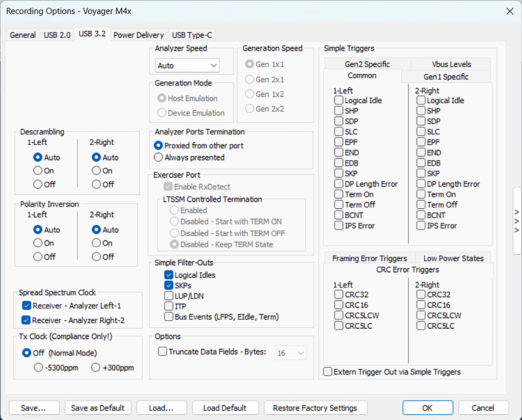Switch to Gen2 Specific triggers tab
This screenshot has width=522, height=420.
point(367,64)
